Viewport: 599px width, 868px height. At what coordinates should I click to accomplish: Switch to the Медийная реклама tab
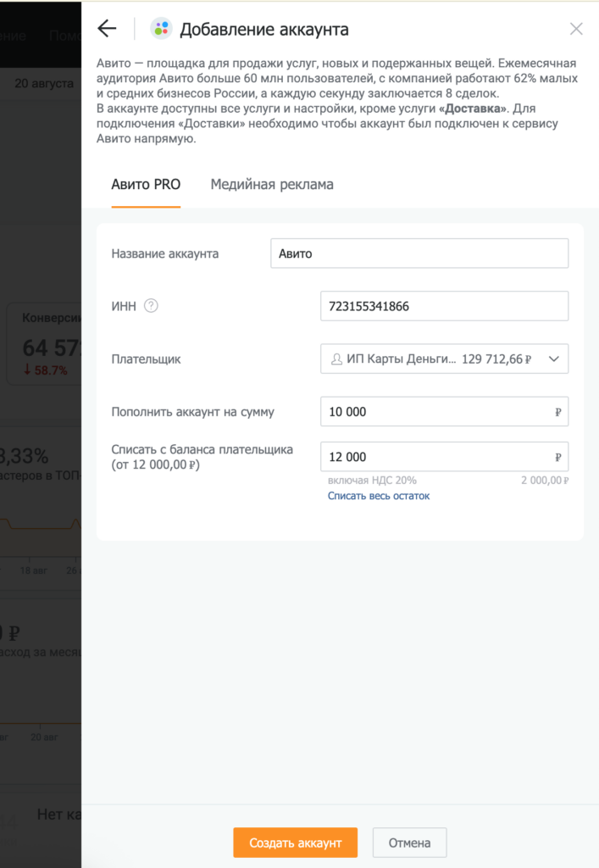point(272,184)
